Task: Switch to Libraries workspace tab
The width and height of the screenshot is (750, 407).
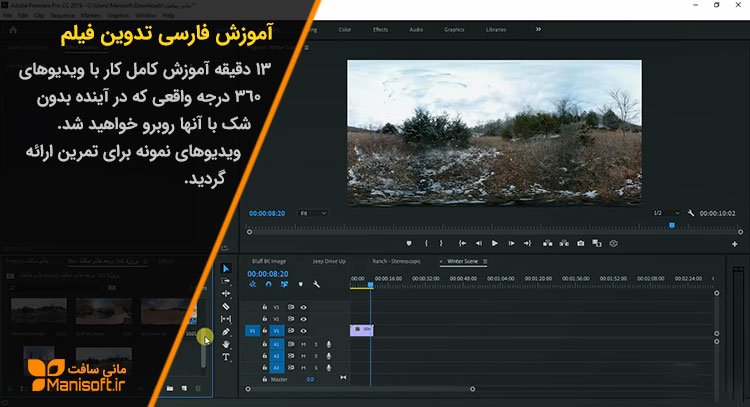Action: coord(496,30)
